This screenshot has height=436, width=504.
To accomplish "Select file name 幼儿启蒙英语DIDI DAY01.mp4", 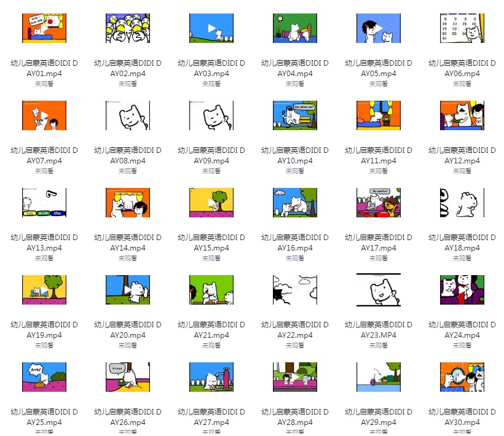I will 44,68.
